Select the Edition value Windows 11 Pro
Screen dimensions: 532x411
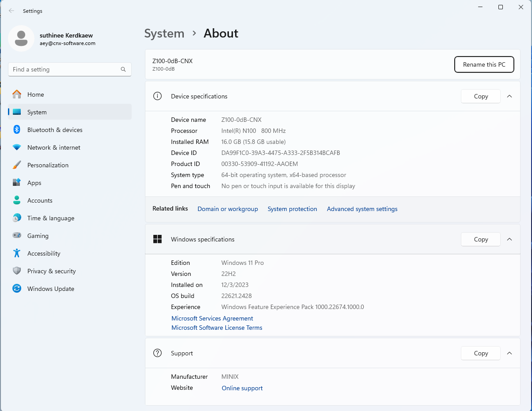tap(243, 263)
